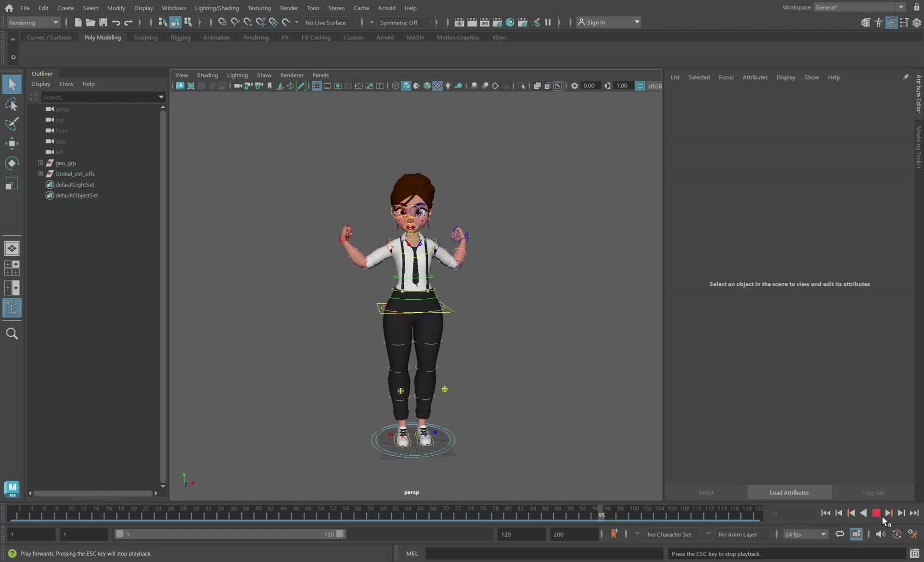Open the Lighting/Shading menu
The width and height of the screenshot is (924, 562).
pos(217,8)
